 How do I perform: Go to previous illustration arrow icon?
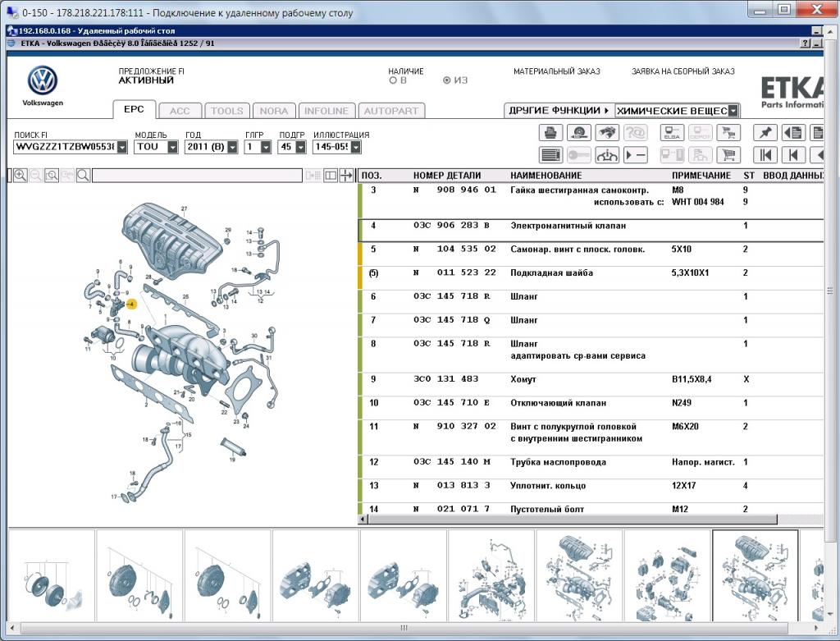[793, 155]
